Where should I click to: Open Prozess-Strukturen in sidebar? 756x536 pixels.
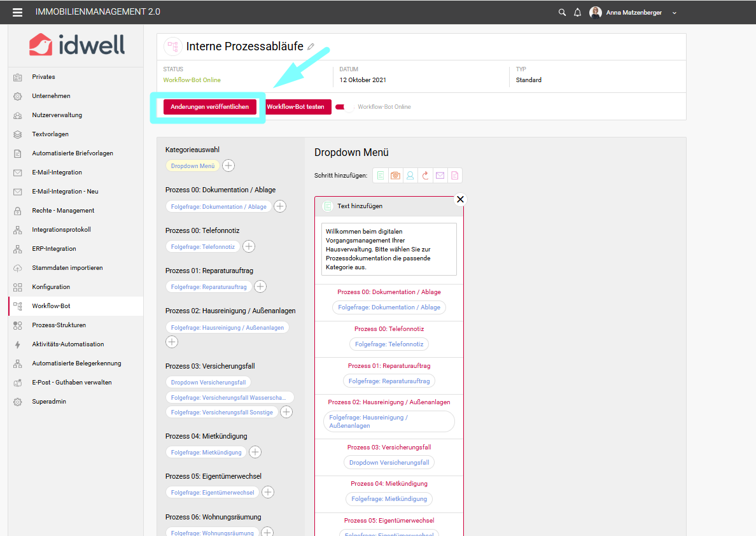coord(59,325)
